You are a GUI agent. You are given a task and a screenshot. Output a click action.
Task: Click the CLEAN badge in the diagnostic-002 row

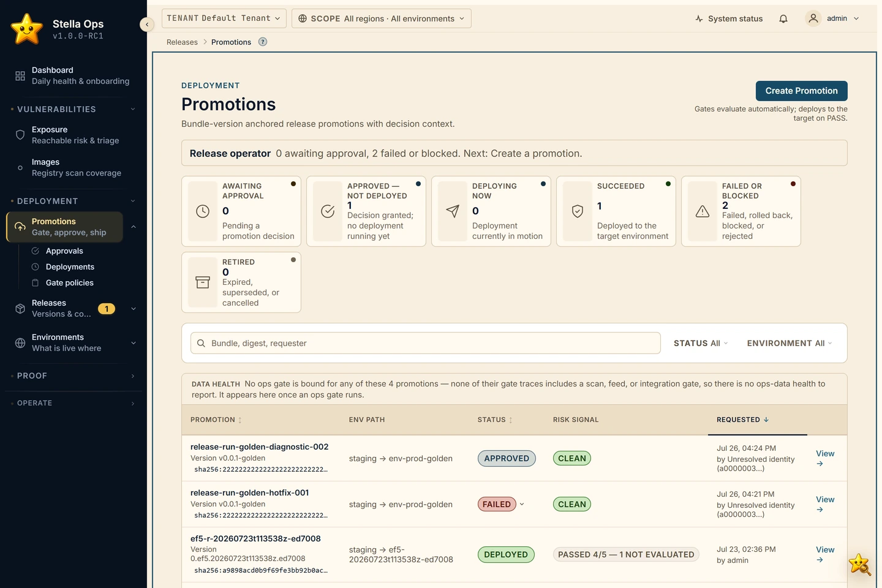[572, 458]
